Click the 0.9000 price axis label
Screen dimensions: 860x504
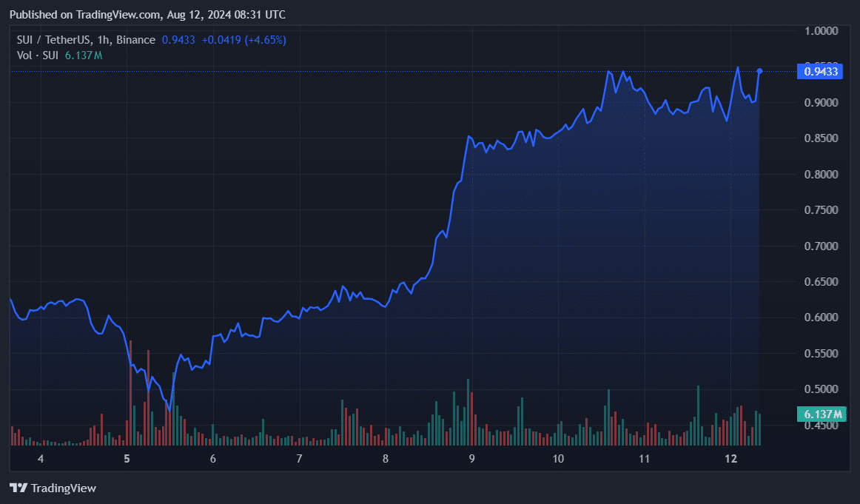(821, 103)
